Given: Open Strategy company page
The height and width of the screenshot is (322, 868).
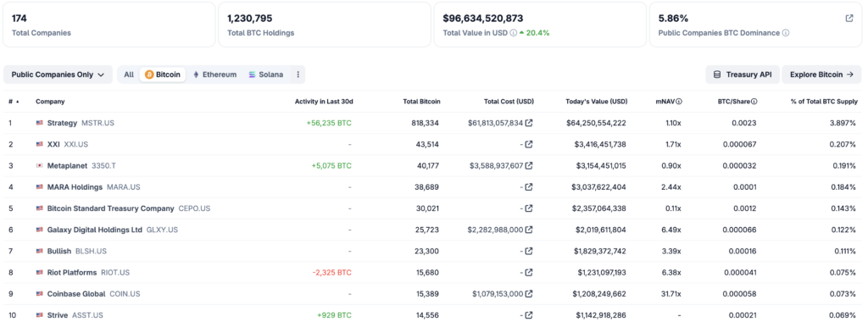Looking at the screenshot, I should pyautogui.click(x=62, y=123).
